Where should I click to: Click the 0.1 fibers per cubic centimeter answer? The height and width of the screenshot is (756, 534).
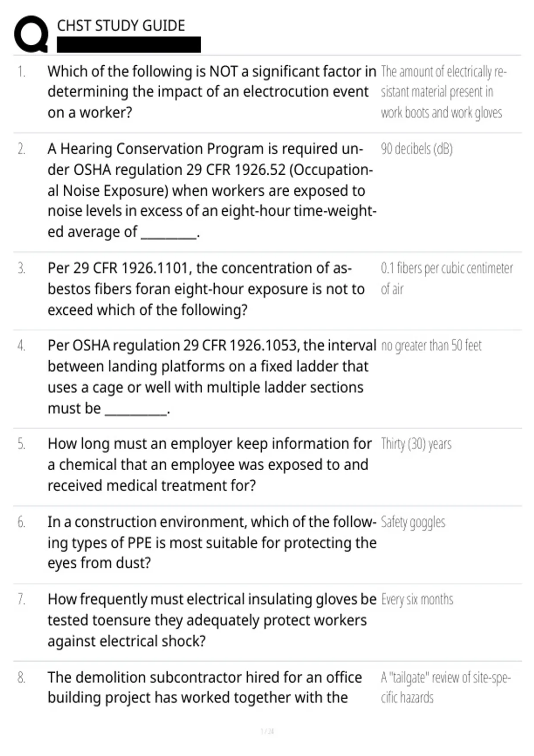447,278
